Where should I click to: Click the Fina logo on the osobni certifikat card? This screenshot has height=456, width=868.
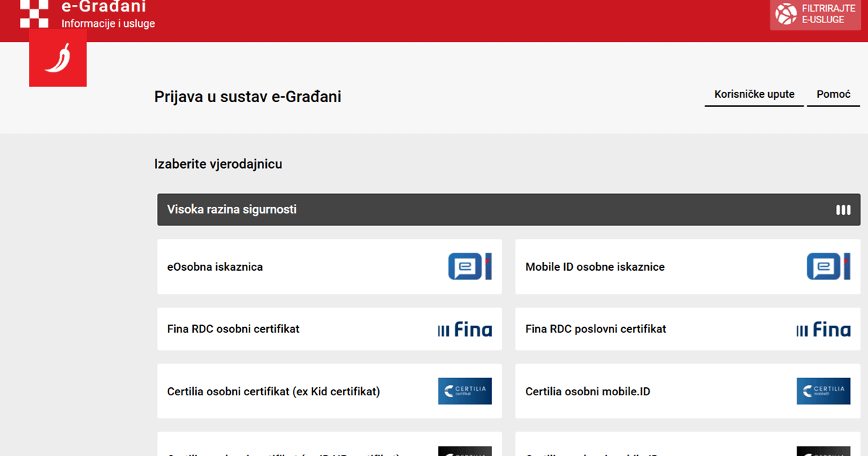click(x=465, y=329)
